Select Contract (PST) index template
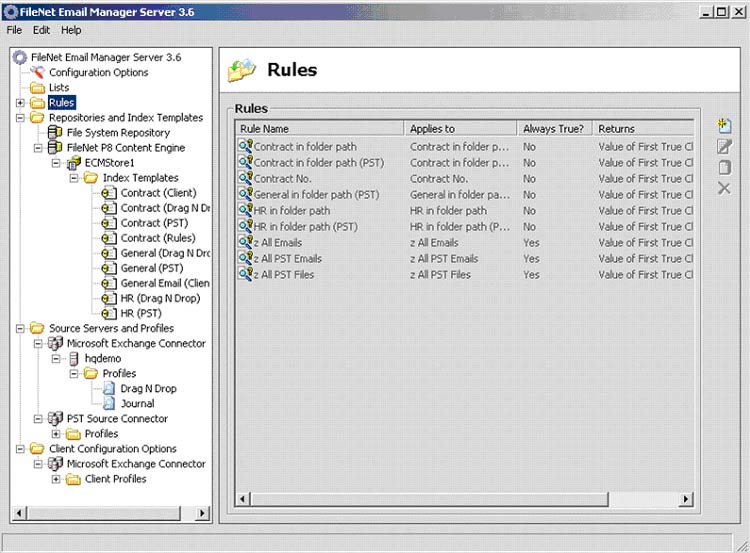 click(154, 223)
